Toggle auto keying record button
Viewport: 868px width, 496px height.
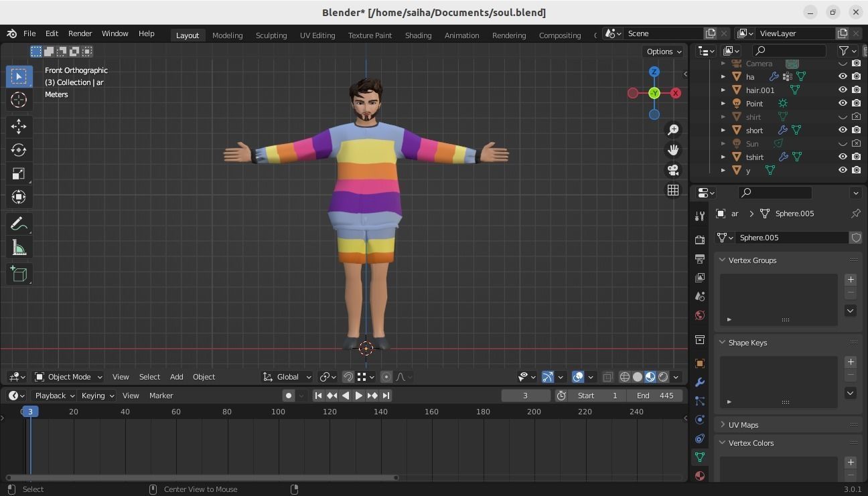coord(289,396)
